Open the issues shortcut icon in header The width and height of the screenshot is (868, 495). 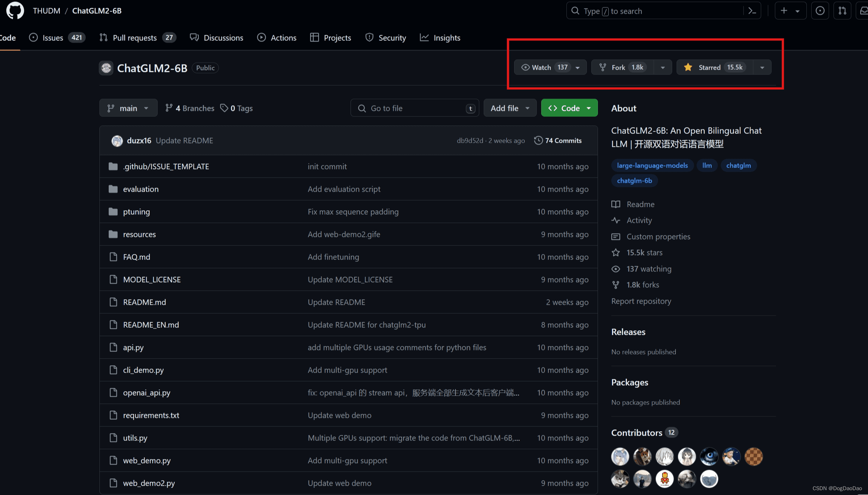(820, 11)
